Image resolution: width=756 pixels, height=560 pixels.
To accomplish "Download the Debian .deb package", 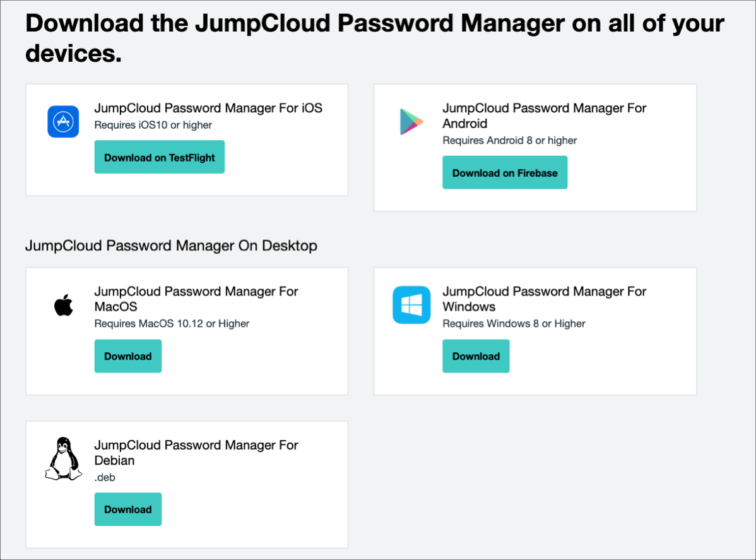I will point(127,509).
